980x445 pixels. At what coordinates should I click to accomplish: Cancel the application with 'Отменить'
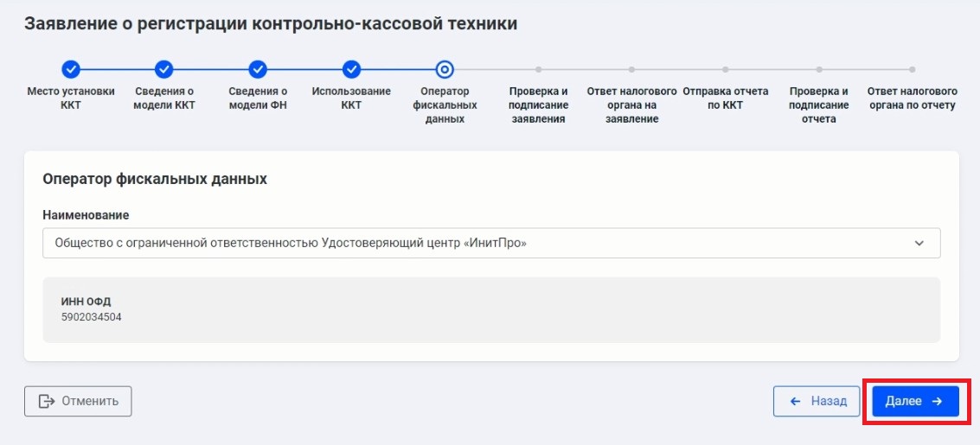(78, 401)
